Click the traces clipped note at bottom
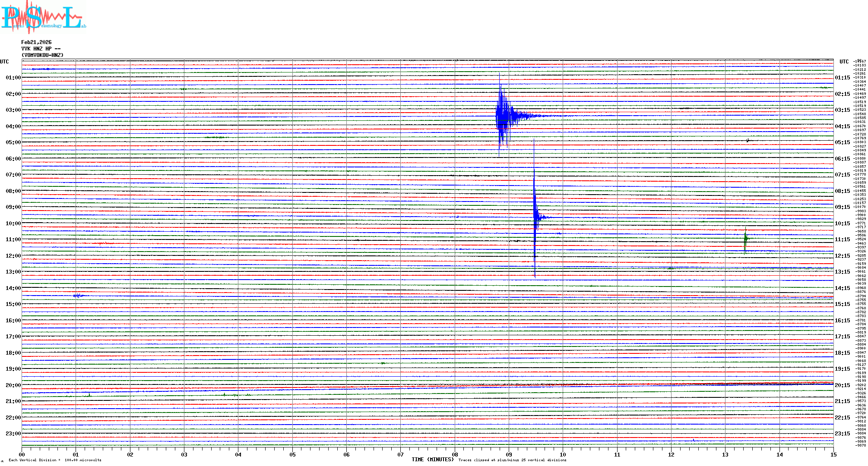Image resolution: width=868 pixels, height=466 pixels. [512, 460]
